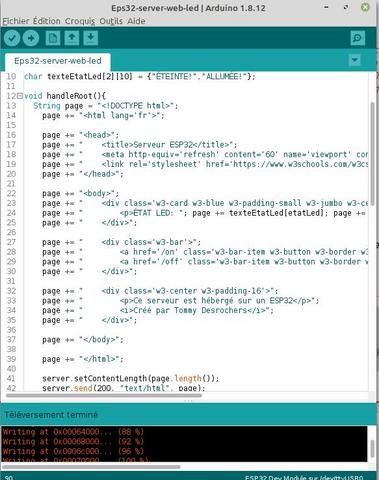Click the server.setContentLength line
Viewport: 379px width, 480px height.
[130, 378]
